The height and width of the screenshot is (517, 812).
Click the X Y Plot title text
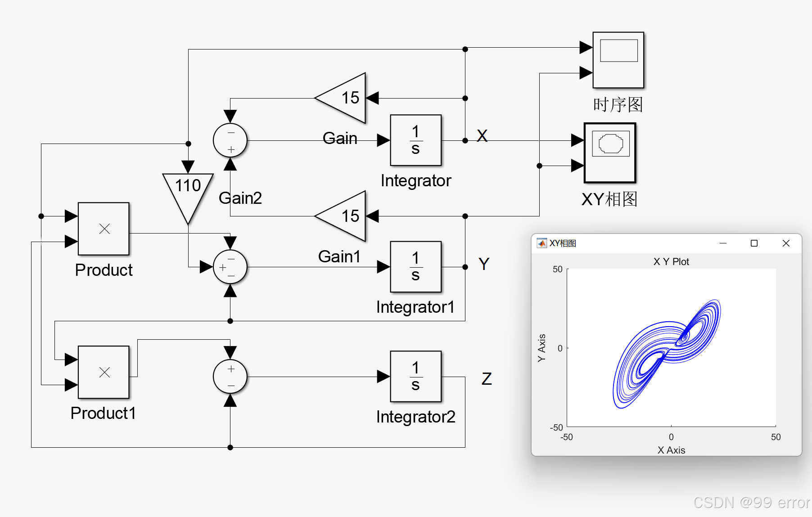pos(672,261)
